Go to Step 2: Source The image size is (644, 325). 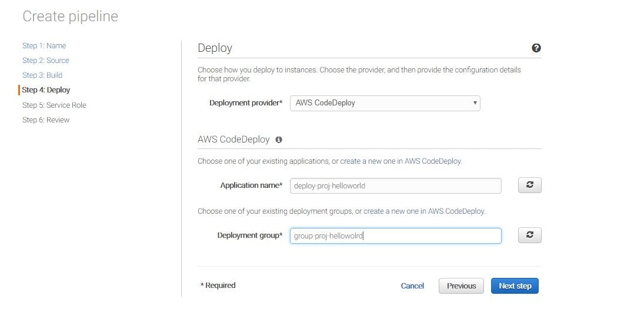point(46,61)
